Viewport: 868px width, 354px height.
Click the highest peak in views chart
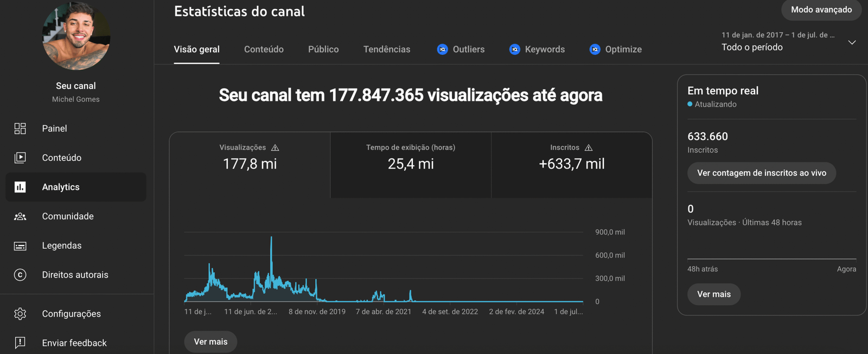tap(271, 237)
